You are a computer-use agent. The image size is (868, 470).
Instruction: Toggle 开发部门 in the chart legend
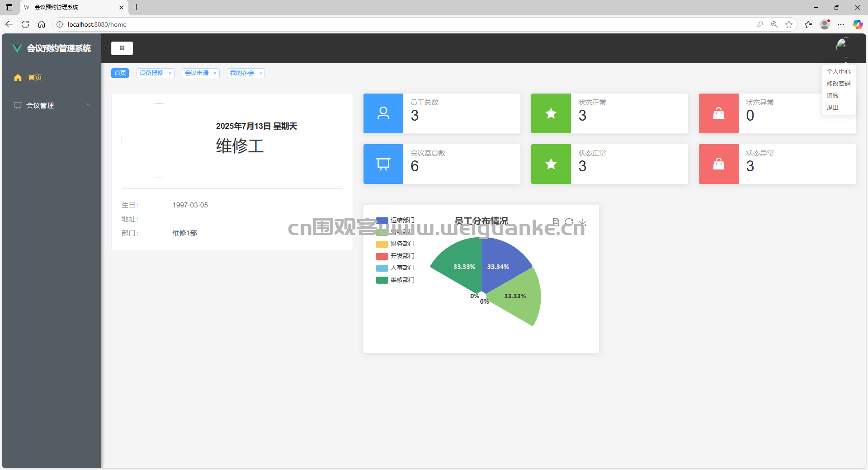395,256
